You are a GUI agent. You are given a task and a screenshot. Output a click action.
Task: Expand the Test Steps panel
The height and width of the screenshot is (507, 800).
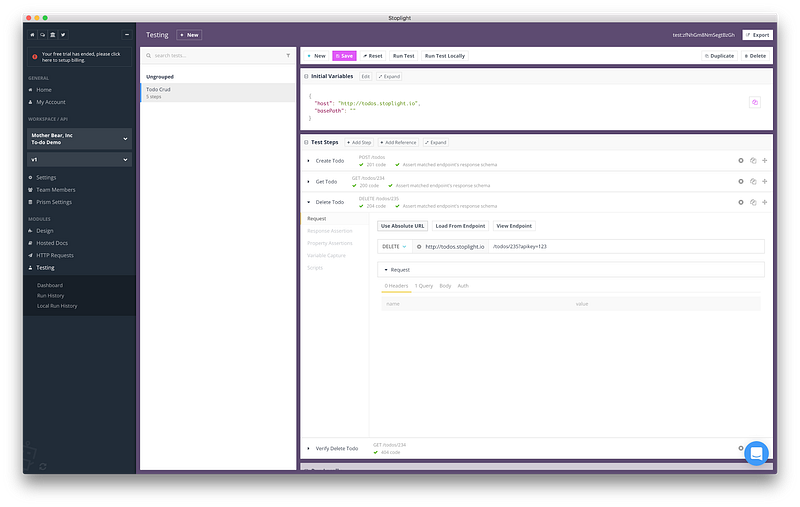tap(436, 142)
